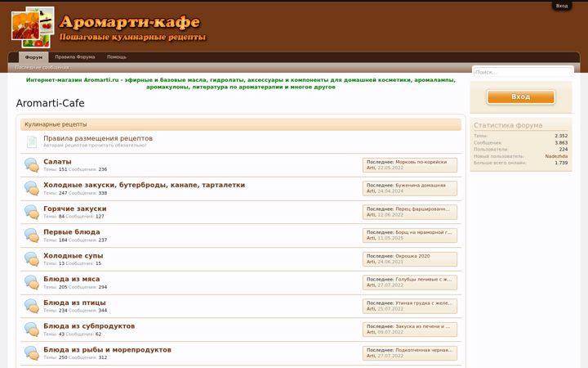Open the Aromarti.ru интернет-магазин green banner link
The image size is (588, 368).
pyautogui.click(x=241, y=83)
